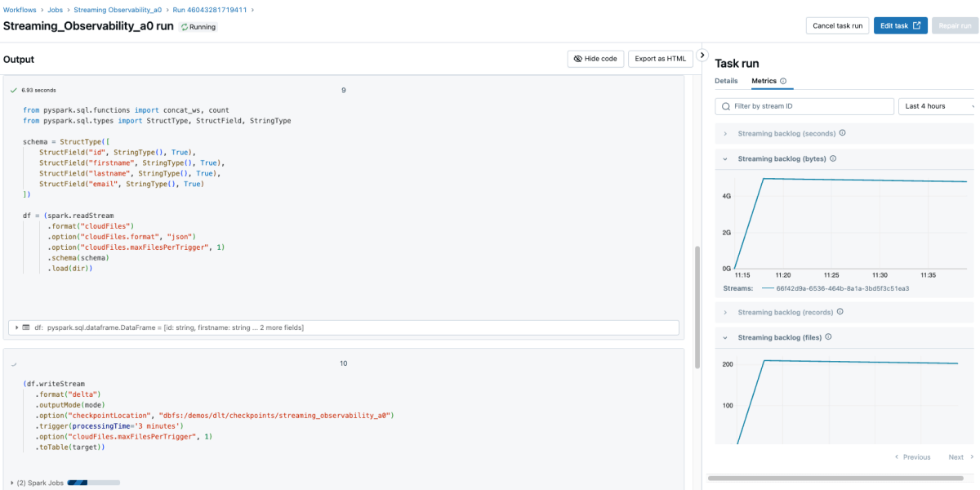Screen dimensions: 980x490
Task: Click Export as HTML button
Action: (660, 59)
